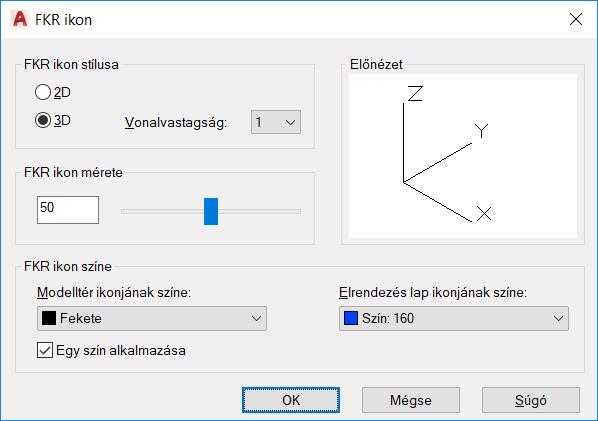Click the AutoCAD logo icon in title bar
The height and width of the screenshot is (421, 598).
pos(20,19)
